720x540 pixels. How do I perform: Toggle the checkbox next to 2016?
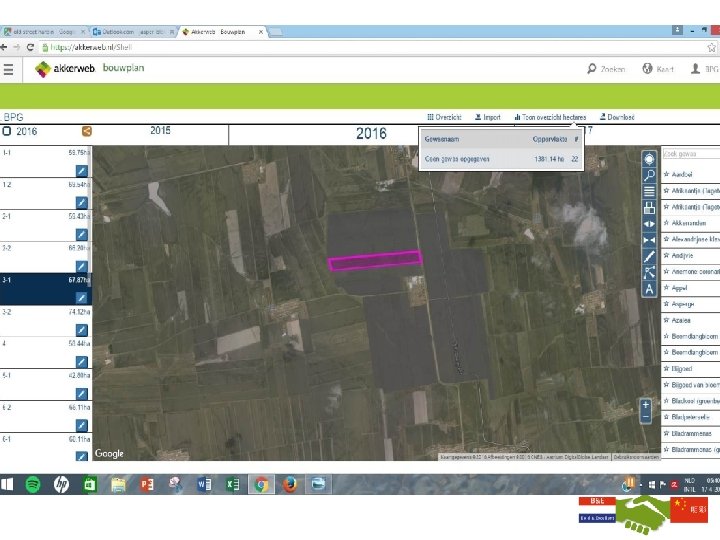[x=6, y=131]
